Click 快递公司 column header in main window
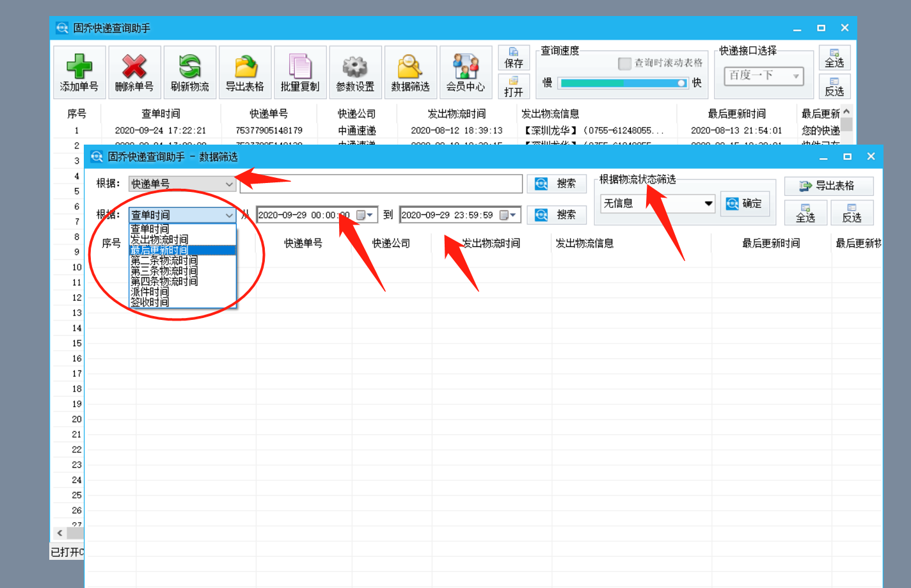The height and width of the screenshot is (588, 911). tap(357, 114)
